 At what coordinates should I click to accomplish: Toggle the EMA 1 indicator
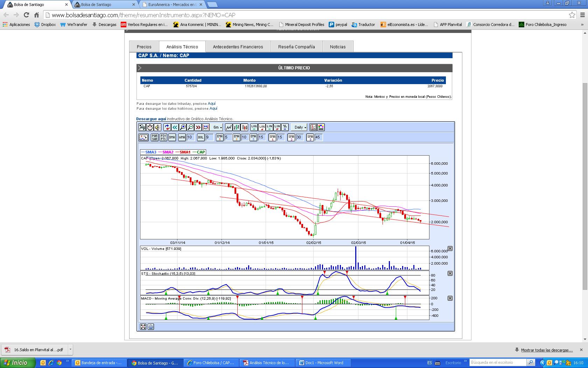(220, 137)
